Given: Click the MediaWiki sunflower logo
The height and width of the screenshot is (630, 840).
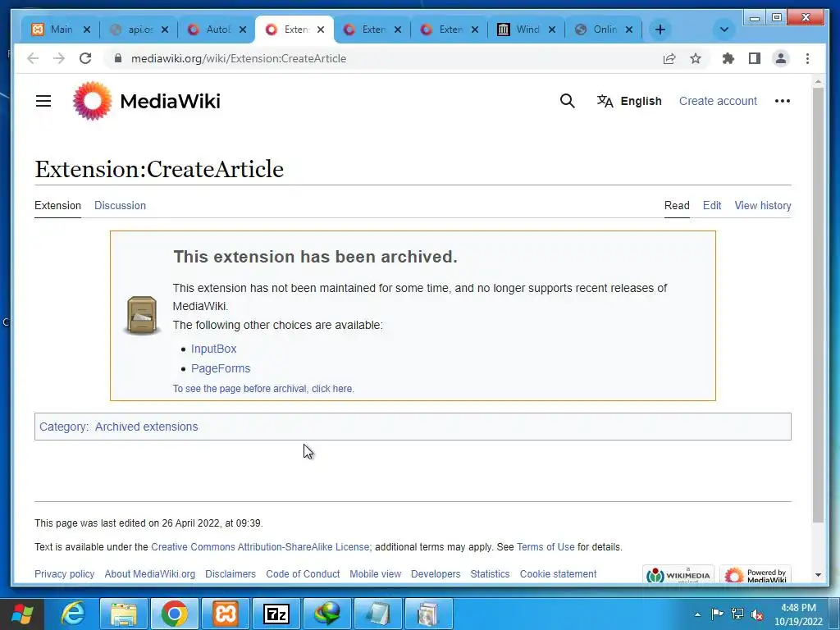Looking at the screenshot, I should pyautogui.click(x=92, y=101).
